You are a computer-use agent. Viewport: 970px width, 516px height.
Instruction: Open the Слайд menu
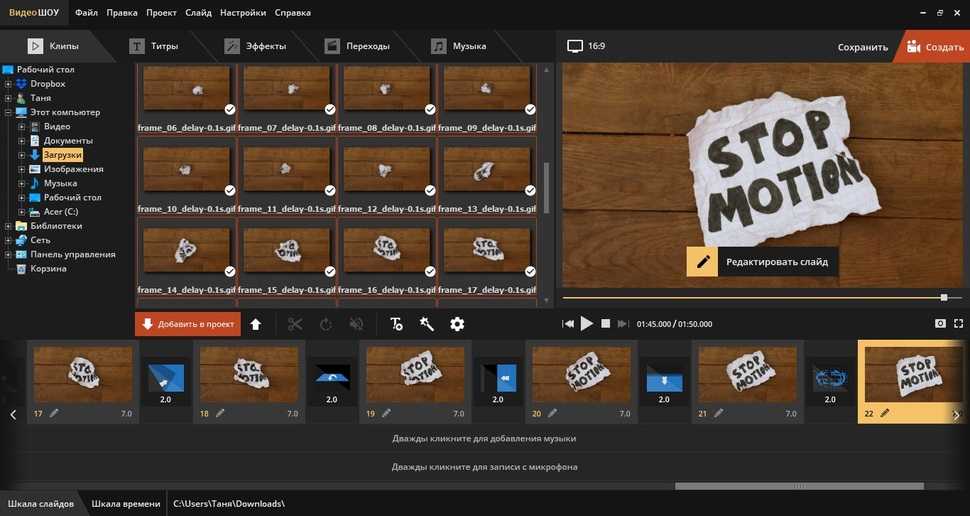pyautogui.click(x=198, y=13)
